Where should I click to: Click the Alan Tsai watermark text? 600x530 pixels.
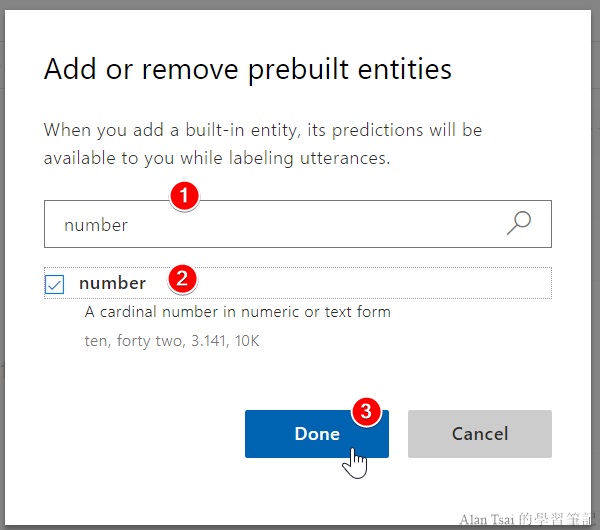click(527, 520)
